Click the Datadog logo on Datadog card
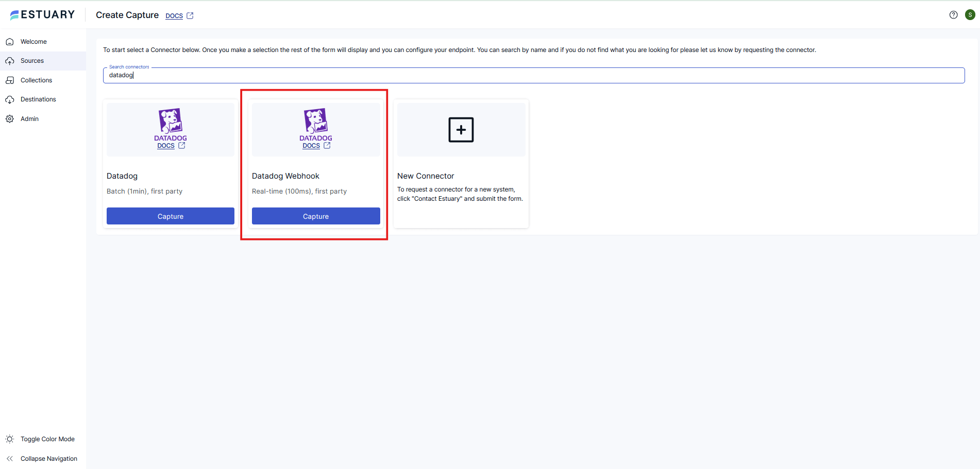 [x=171, y=125]
